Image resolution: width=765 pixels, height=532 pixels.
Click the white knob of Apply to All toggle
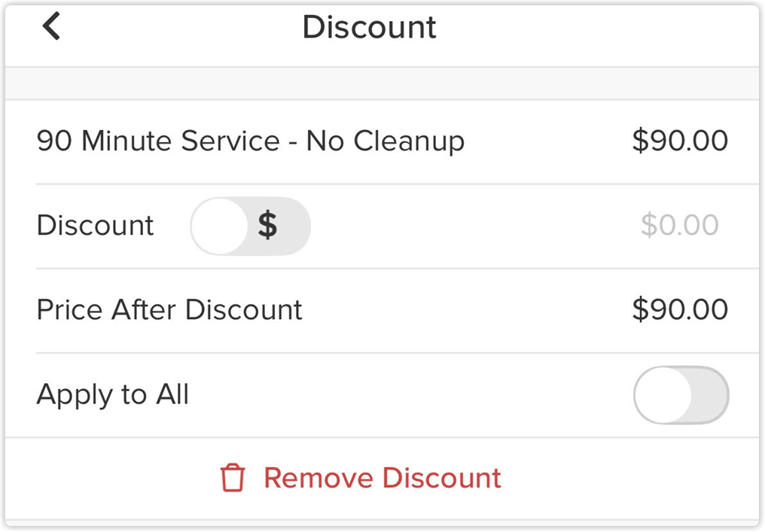click(x=663, y=395)
